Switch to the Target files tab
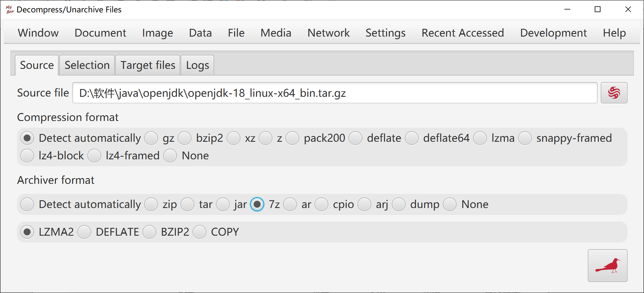Screen dimensions: 644x293 point(148,65)
